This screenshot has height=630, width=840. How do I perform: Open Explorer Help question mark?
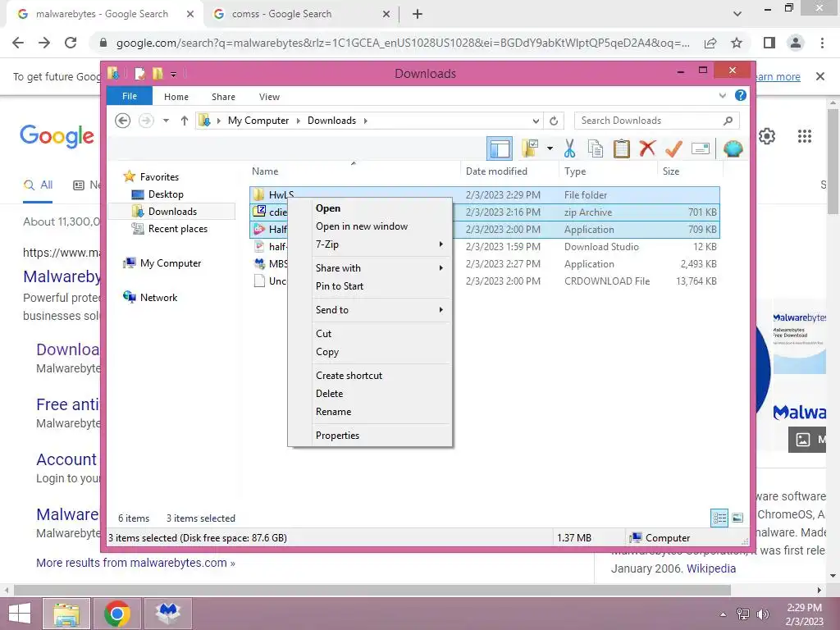click(741, 95)
